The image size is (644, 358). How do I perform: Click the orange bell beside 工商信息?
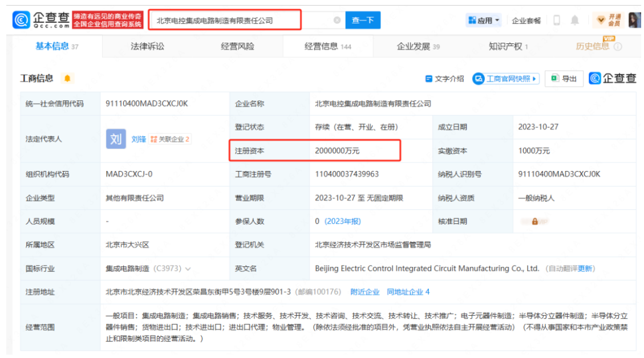pyautogui.click(x=67, y=78)
